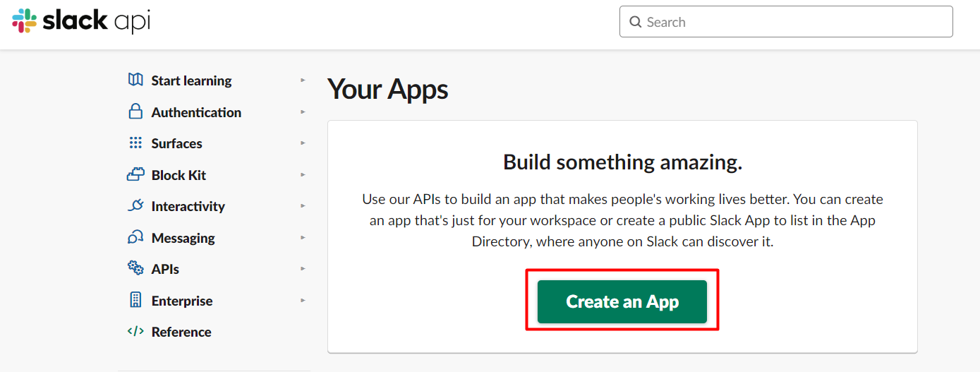The height and width of the screenshot is (372, 980).
Task: Expand the Authentication section arrow
Action: click(x=303, y=112)
